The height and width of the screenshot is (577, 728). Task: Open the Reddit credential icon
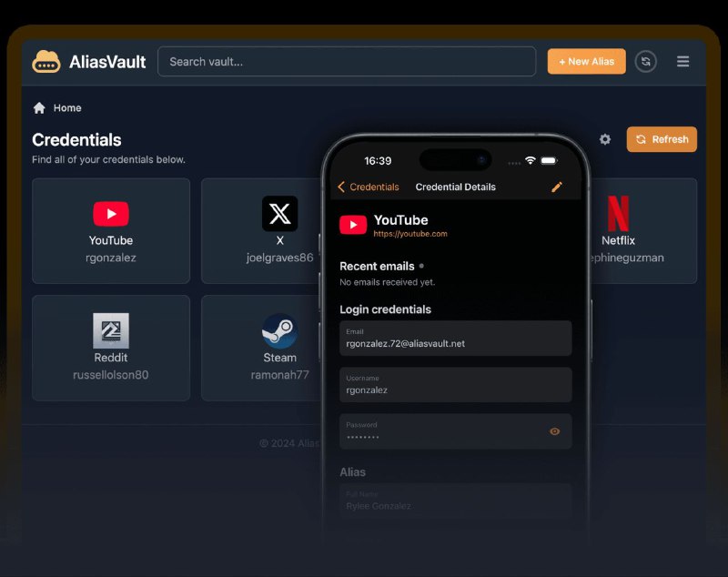pyautogui.click(x=110, y=330)
